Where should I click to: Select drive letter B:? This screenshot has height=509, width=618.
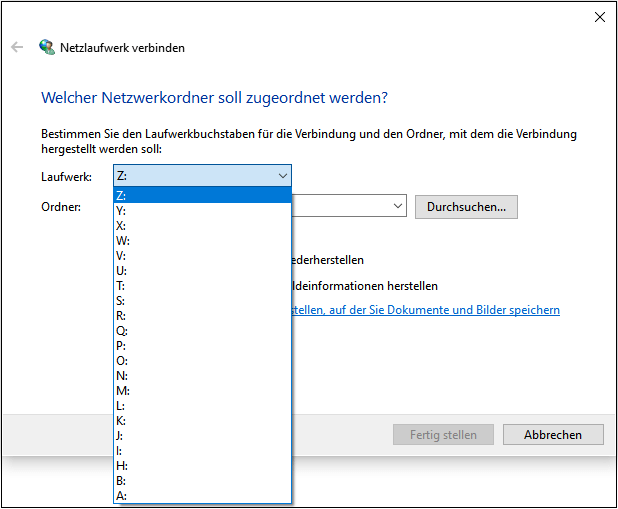[x=203, y=480]
